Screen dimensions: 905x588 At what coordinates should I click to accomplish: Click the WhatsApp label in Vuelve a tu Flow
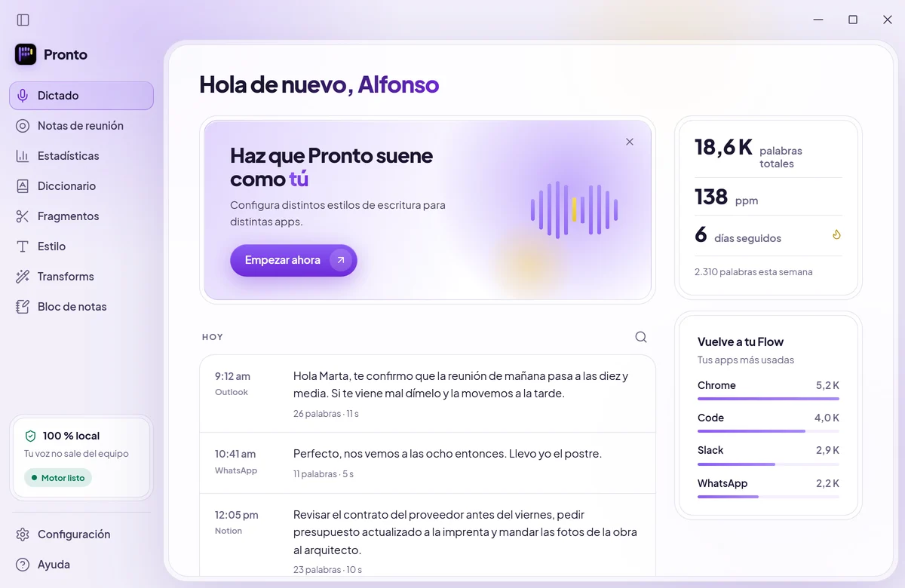click(722, 483)
